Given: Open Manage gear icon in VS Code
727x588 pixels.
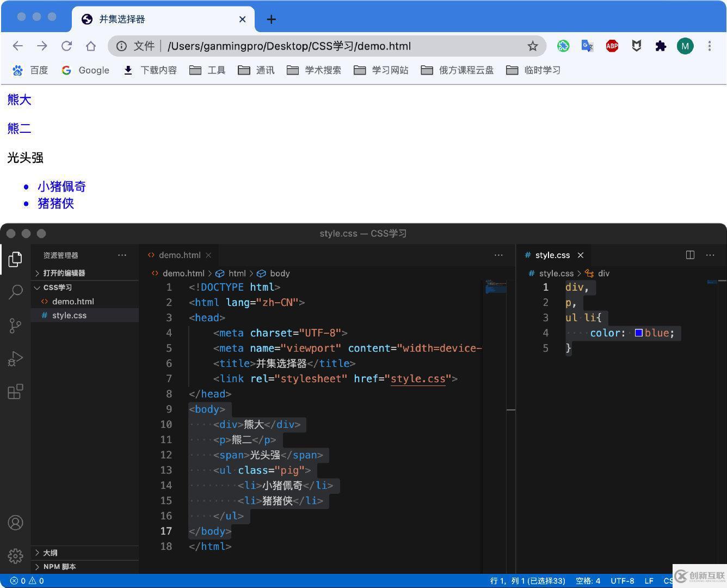Looking at the screenshot, I should pyautogui.click(x=15, y=556).
